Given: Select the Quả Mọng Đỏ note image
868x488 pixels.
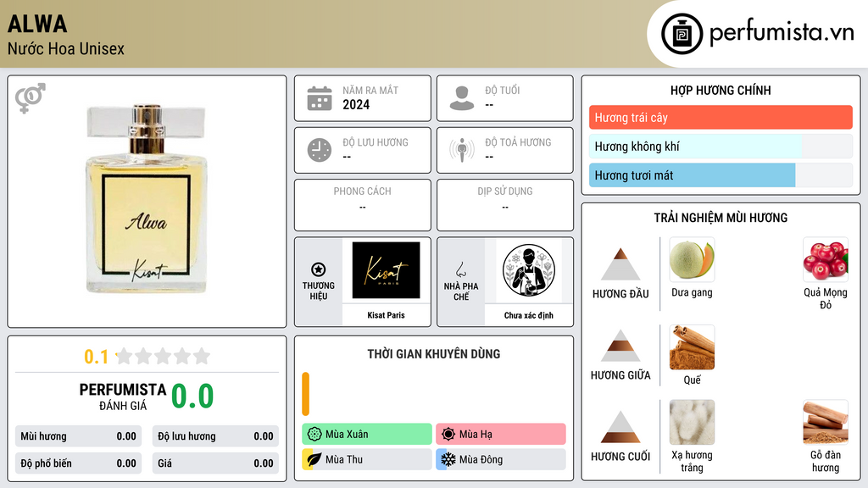Looking at the screenshot, I should coord(826,259).
